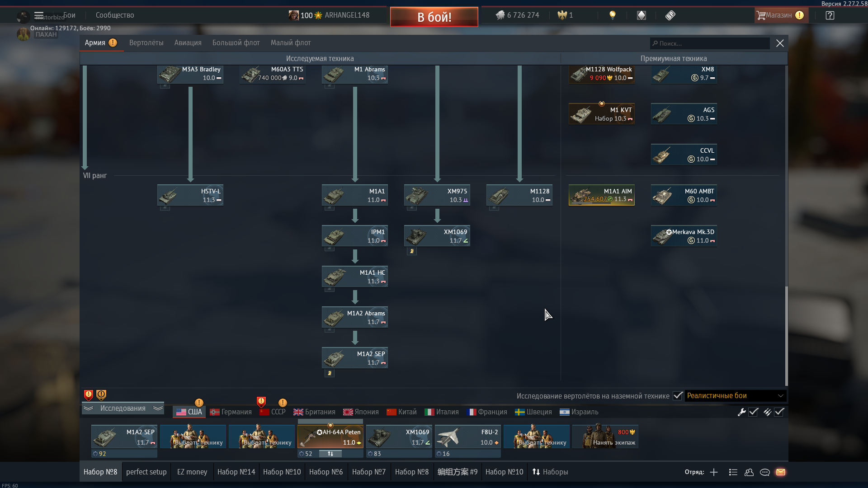Select the HSTV-L vehicle card
This screenshot has height=488, width=868.
coord(190,195)
